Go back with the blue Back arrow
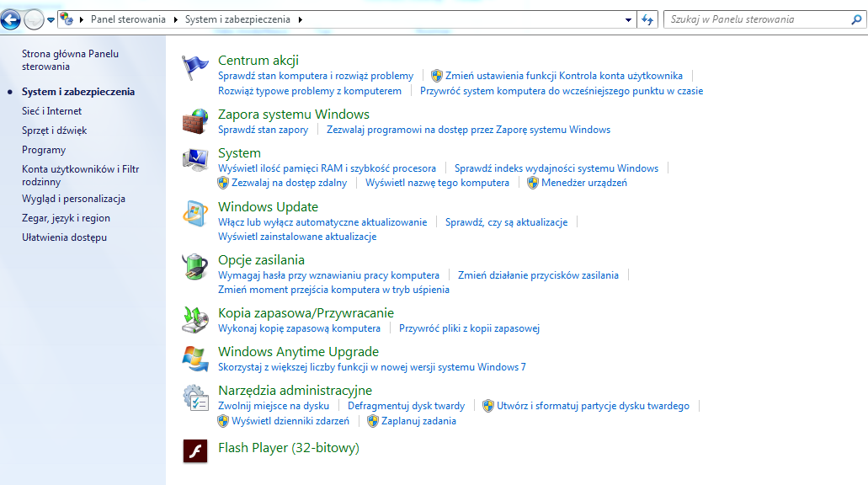868x485 pixels. (x=10, y=19)
